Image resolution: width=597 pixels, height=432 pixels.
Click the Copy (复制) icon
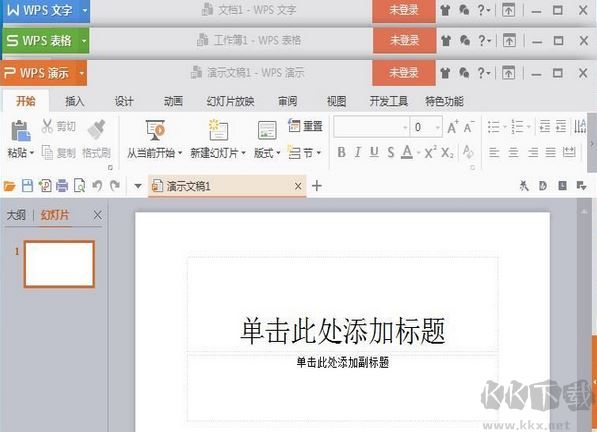(x=47, y=153)
